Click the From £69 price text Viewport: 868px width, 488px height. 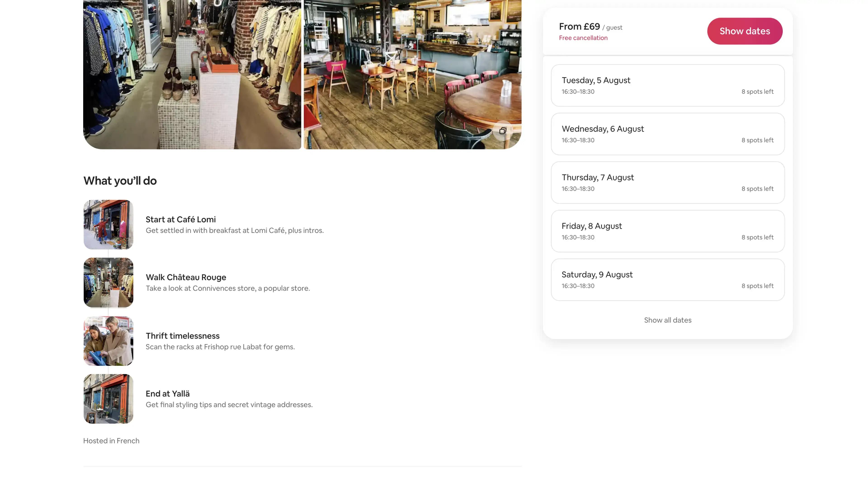(579, 27)
